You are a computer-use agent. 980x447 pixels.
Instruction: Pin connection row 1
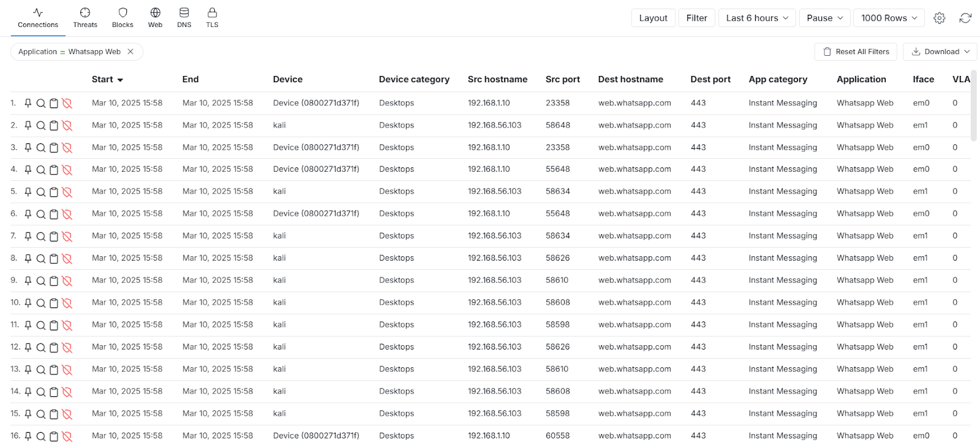coord(28,104)
